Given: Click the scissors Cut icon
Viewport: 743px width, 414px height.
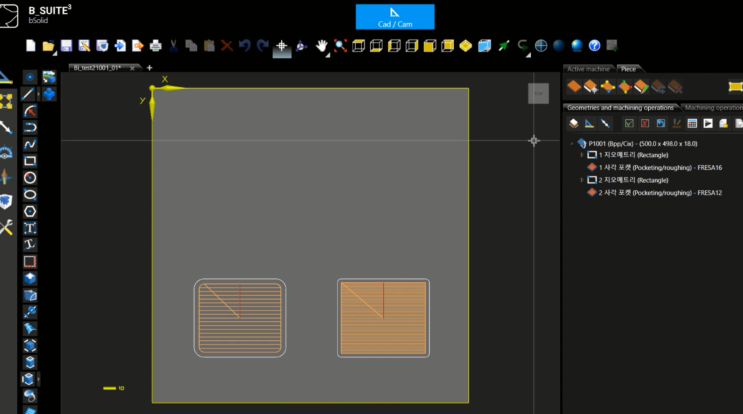Looking at the screenshot, I should coord(173,45).
